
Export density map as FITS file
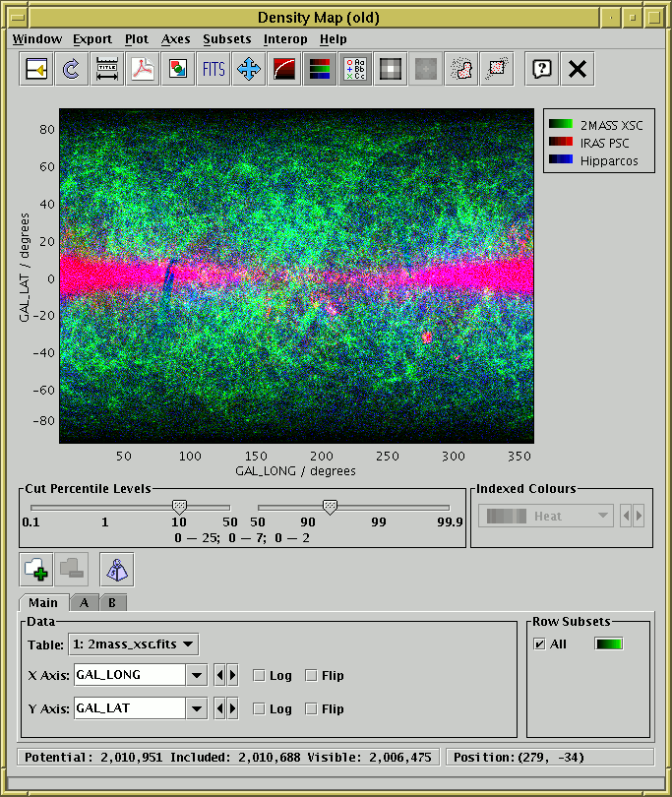[x=213, y=69]
